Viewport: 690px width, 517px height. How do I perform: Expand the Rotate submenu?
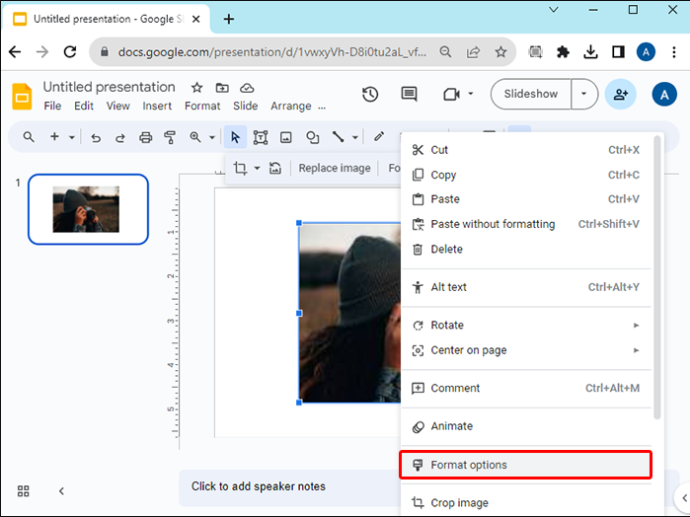(x=526, y=325)
